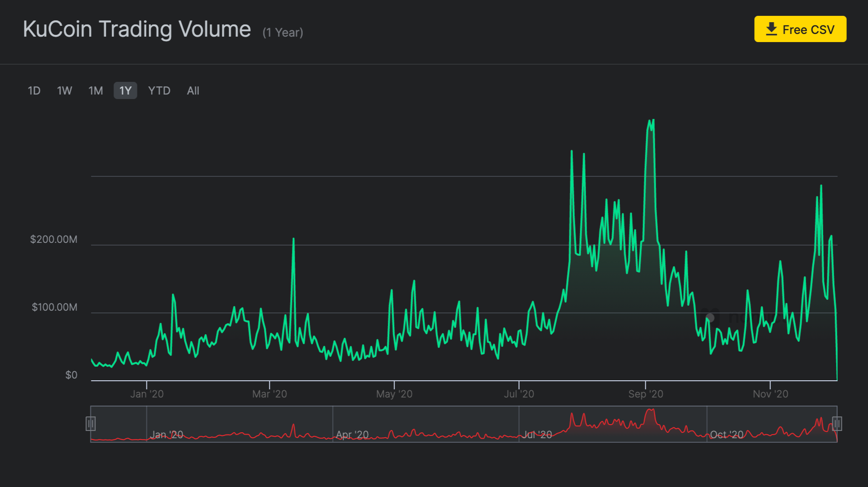Select the 1W time range
Screen dimensions: 868x487
tap(65, 90)
